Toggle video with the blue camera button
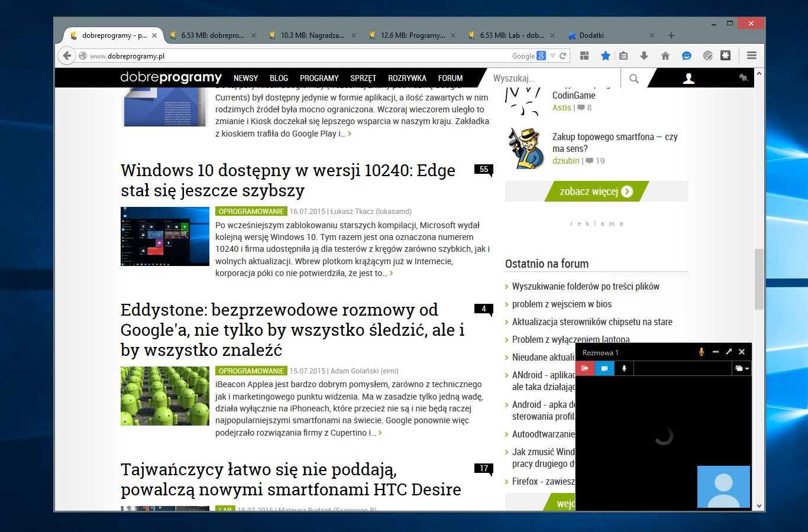Screen dimensions: 808x532 605,368
